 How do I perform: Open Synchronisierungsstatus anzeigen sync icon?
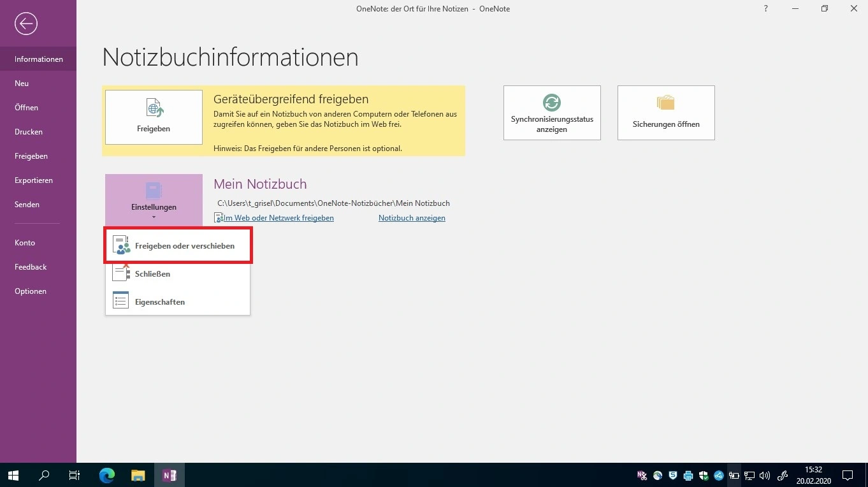(552, 113)
